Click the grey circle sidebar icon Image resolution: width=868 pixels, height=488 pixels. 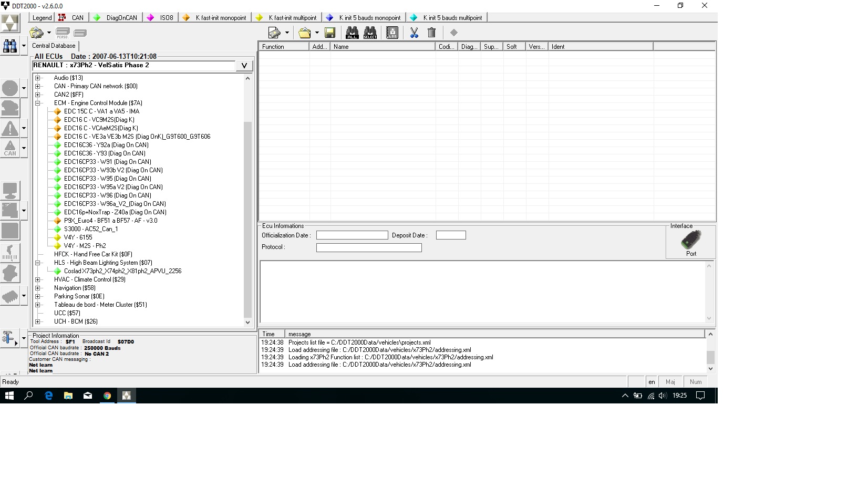(10, 88)
